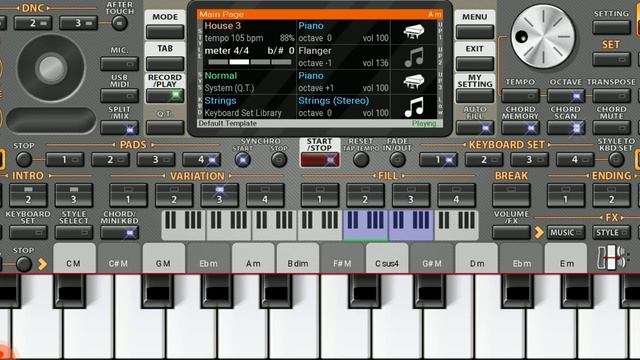The image size is (640, 360).
Task: Click the SETTING button
Action: coord(611,27)
